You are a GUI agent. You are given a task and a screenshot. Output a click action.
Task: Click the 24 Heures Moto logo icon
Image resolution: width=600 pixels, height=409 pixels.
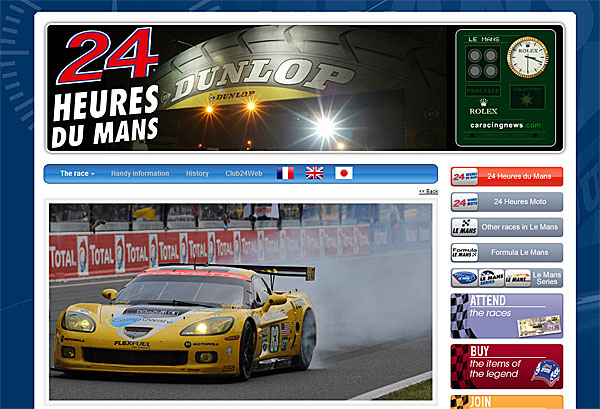465,202
